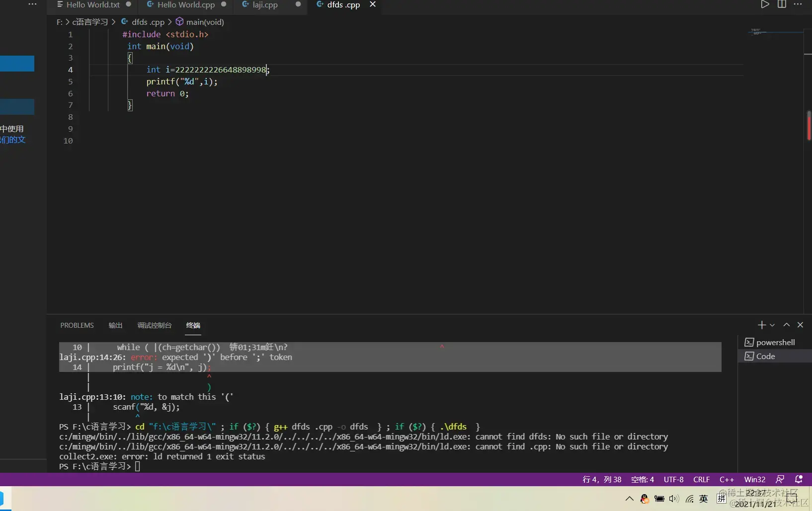Switch to the 调试控制台 panel tab

[x=155, y=325]
